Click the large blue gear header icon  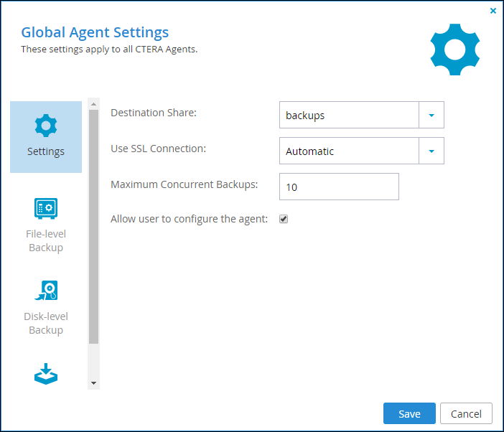point(455,50)
